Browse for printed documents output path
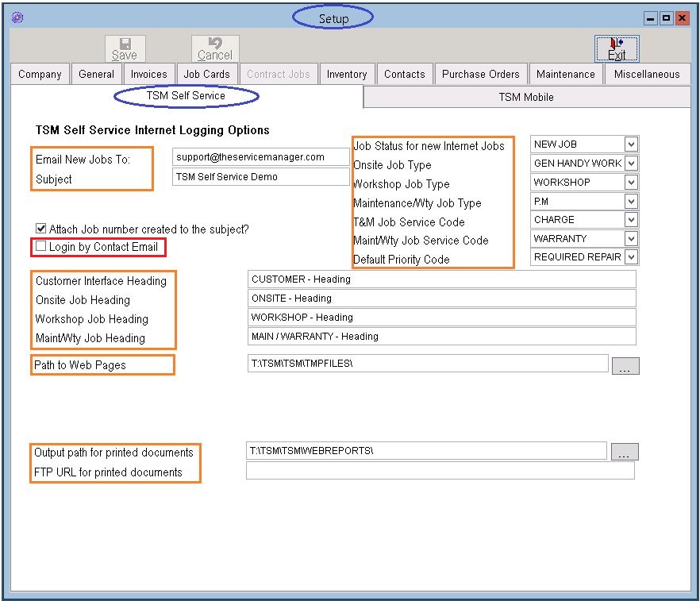The width and height of the screenshot is (700, 601). pos(624,452)
